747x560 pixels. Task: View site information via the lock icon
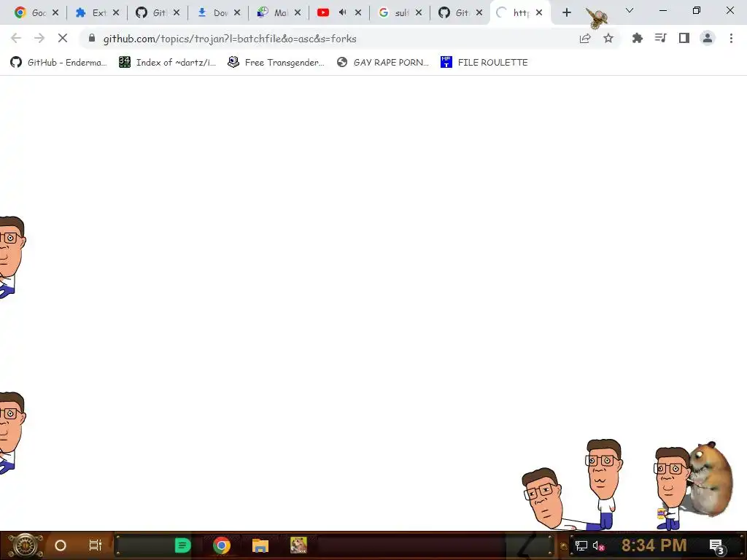(x=92, y=38)
